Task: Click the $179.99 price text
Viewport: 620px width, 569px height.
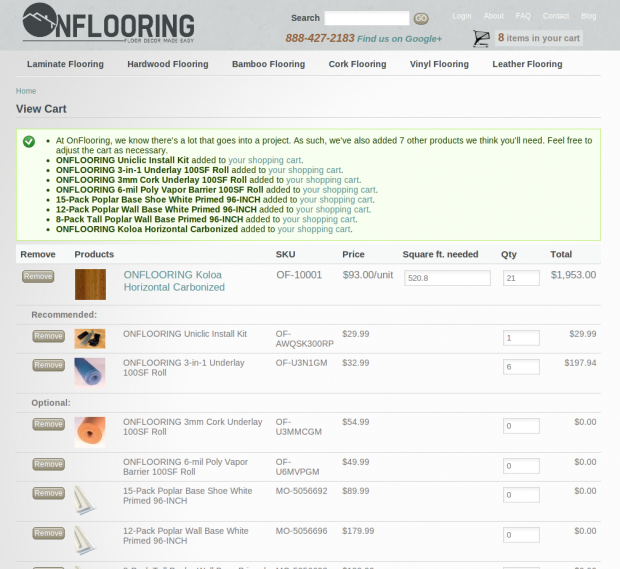Action: click(358, 531)
